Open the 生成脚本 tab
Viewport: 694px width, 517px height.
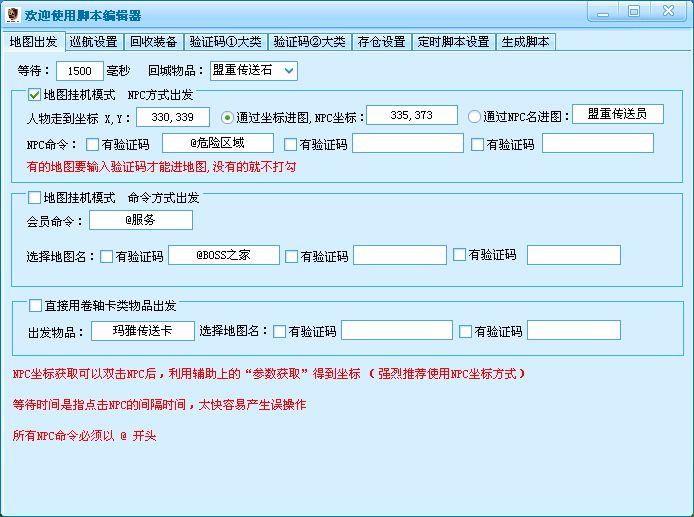tap(525, 42)
